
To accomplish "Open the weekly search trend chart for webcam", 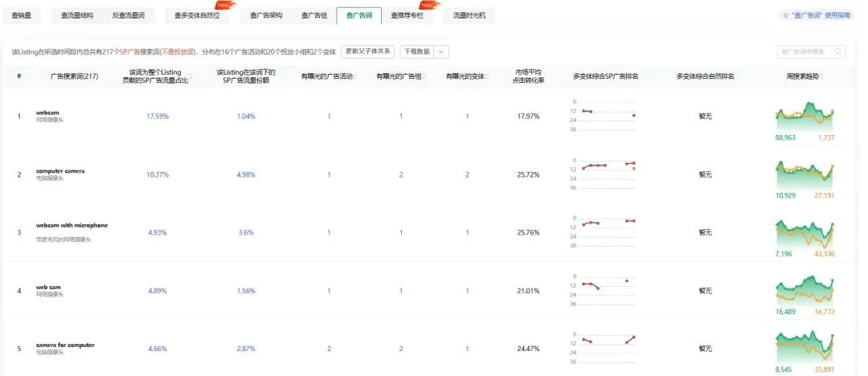I will coord(805,116).
